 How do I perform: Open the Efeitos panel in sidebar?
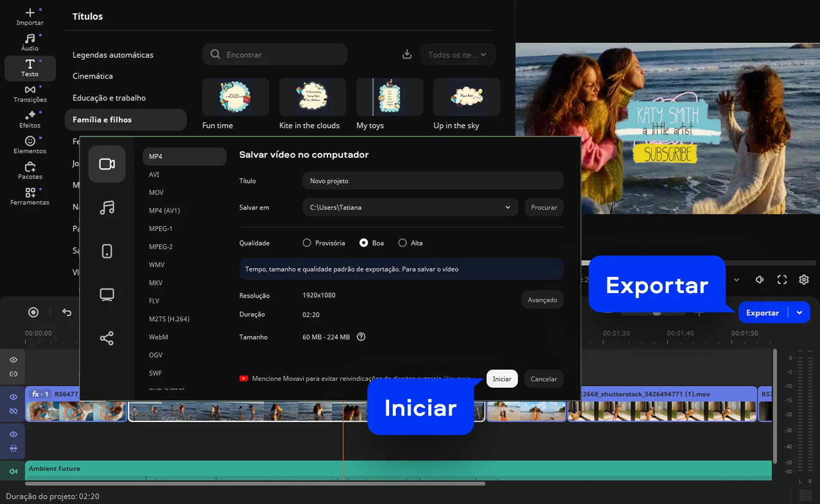[x=30, y=119]
